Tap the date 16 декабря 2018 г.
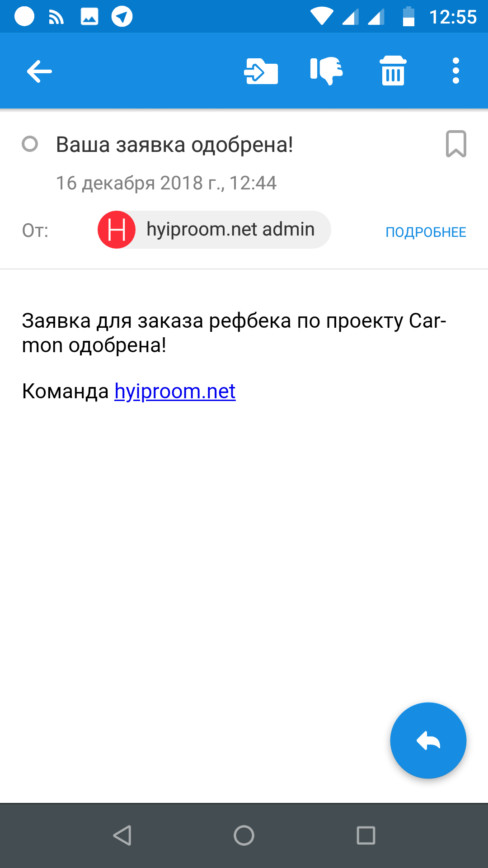 (x=140, y=183)
